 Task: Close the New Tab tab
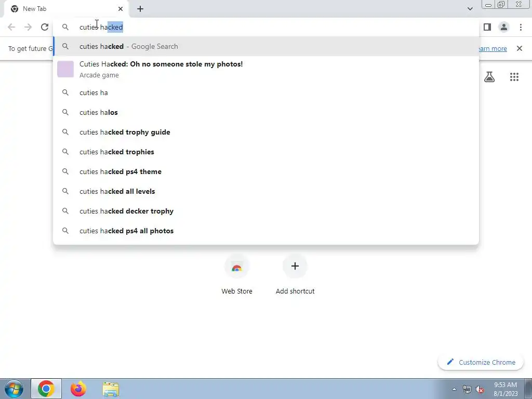(x=121, y=9)
